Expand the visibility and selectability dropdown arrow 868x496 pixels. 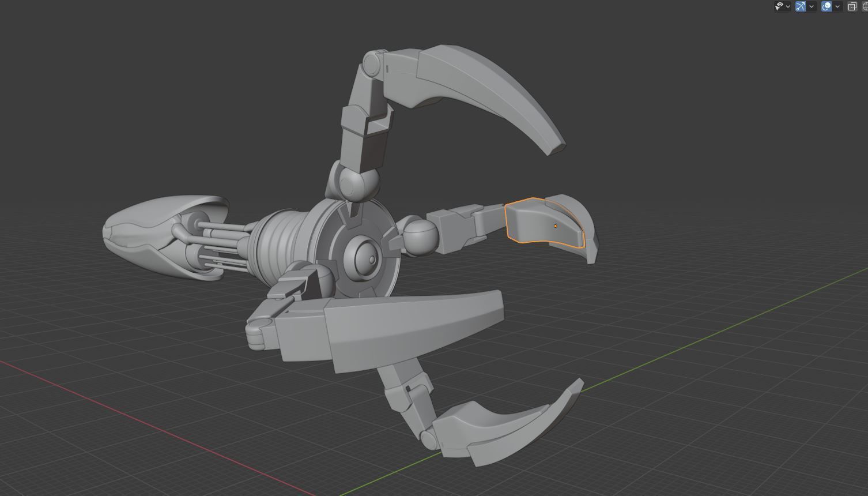tap(788, 6)
